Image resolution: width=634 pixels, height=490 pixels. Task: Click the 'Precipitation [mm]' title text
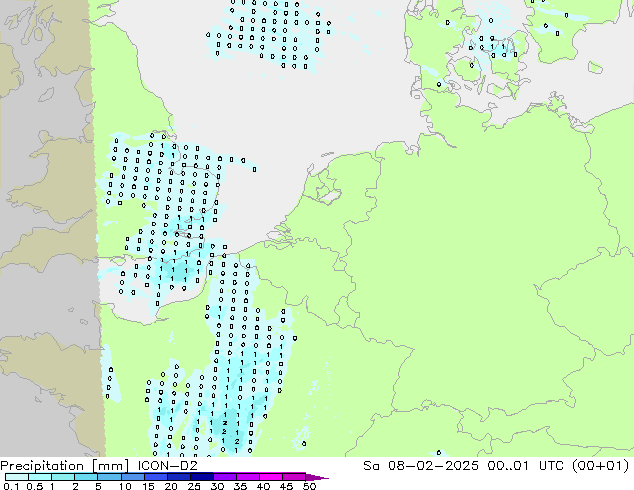(65, 466)
